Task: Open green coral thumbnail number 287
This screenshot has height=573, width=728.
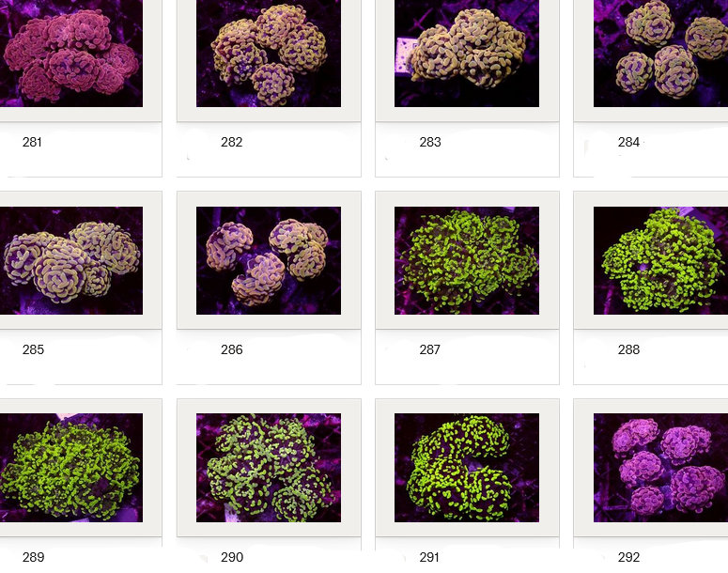Action: [467, 260]
